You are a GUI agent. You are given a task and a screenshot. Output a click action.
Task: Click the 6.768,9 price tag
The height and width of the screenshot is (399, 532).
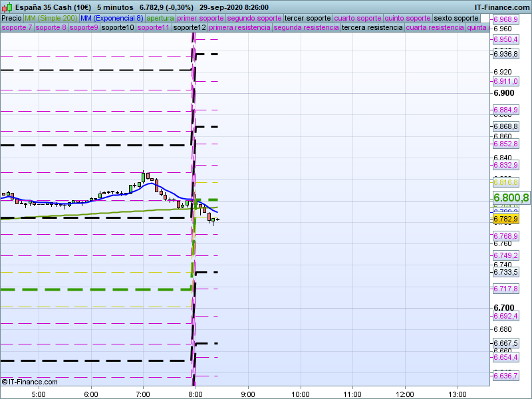505,236
